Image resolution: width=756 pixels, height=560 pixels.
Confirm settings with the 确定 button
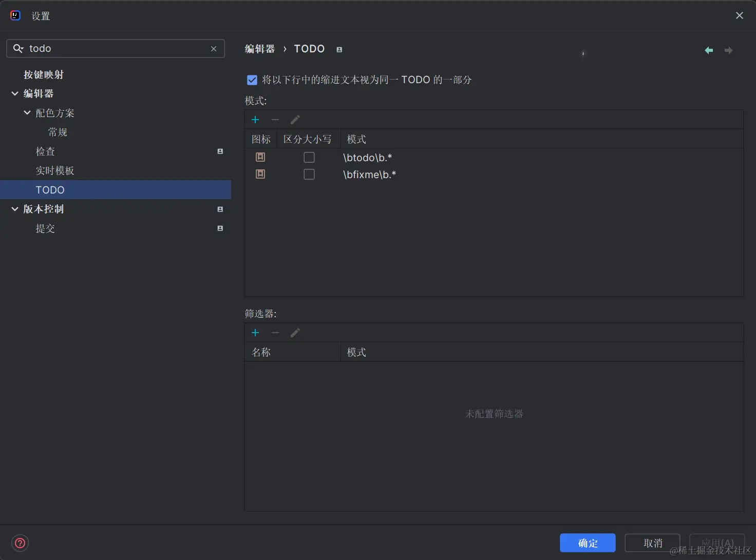coord(587,543)
